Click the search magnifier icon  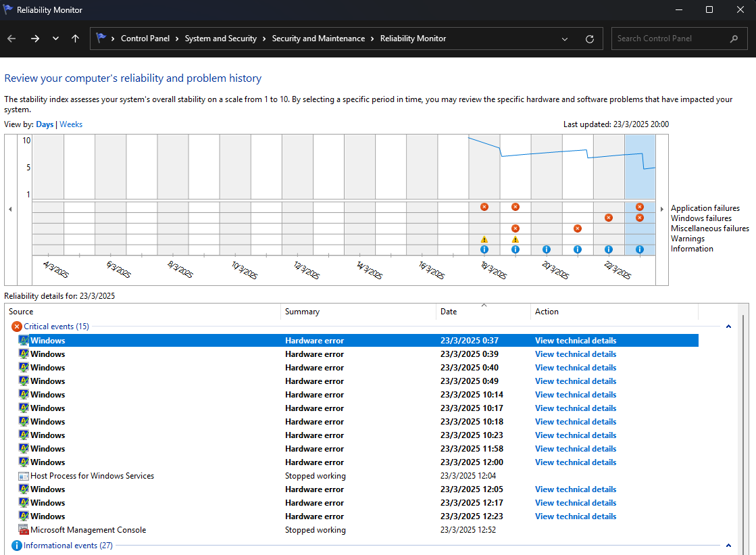click(x=734, y=39)
